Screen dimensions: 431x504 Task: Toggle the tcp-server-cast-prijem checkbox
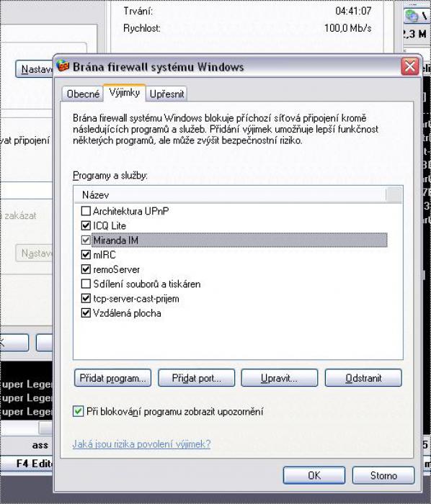(86, 298)
